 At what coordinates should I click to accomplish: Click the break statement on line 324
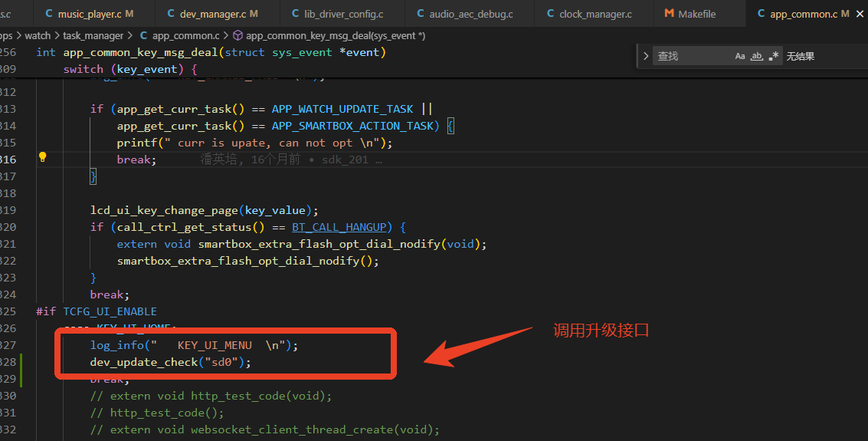pyautogui.click(x=110, y=295)
